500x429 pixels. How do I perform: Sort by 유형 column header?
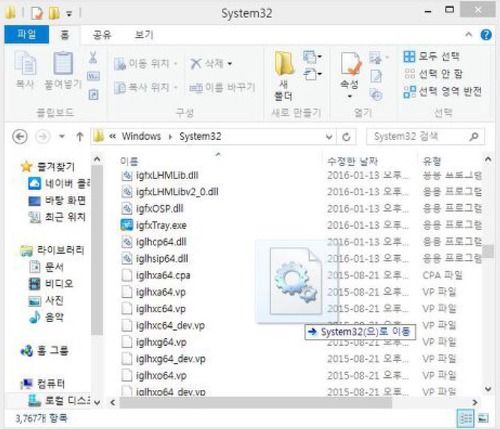tap(432, 161)
